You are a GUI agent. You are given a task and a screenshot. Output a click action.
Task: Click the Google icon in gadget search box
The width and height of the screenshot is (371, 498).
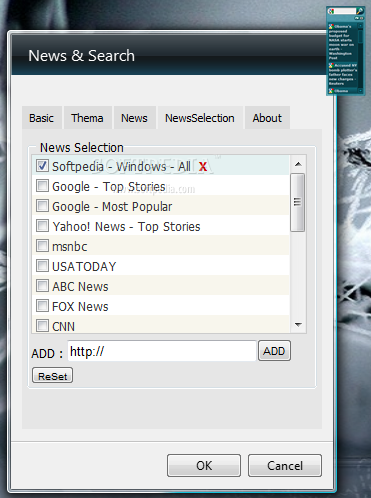click(x=331, y=11)
